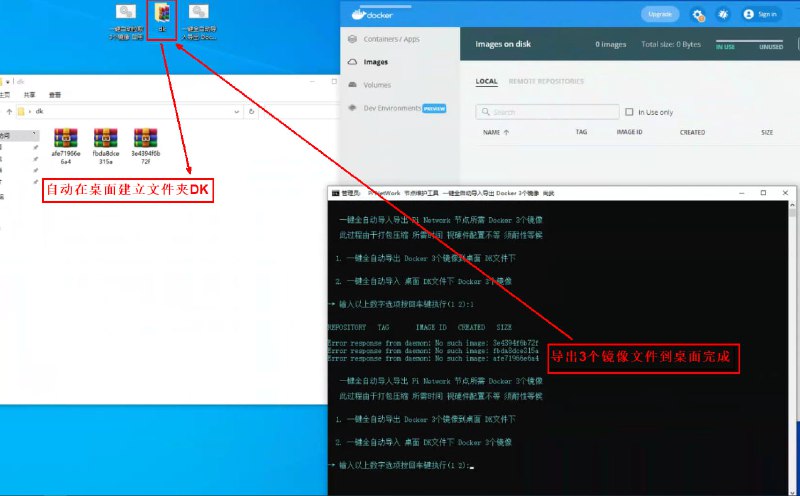This screenshot has height=496, width=800.
Task: Go to Volumes in Docker sidebar
Action: 376,85
